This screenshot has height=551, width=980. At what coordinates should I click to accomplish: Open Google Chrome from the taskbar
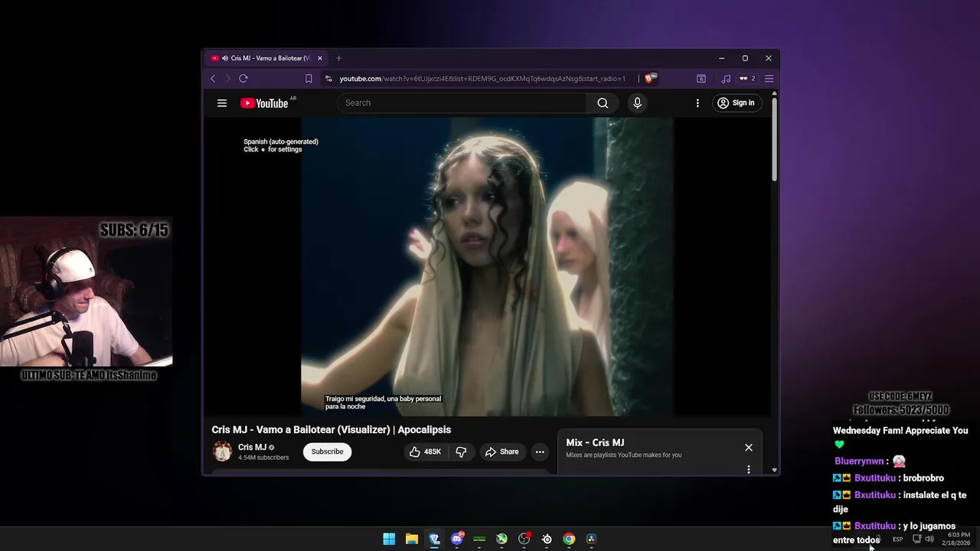(x=569, y=539)
